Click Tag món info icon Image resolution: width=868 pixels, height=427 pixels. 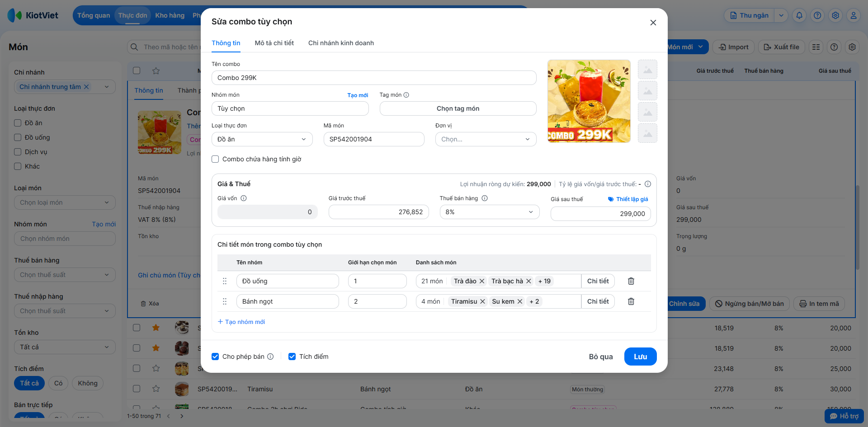click(x=406, y=95)
